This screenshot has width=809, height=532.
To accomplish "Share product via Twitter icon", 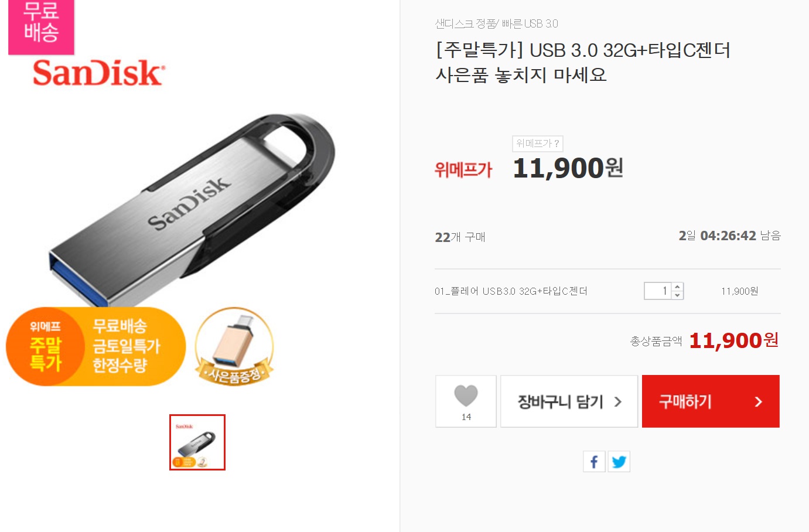I will [x=619, y=462].
